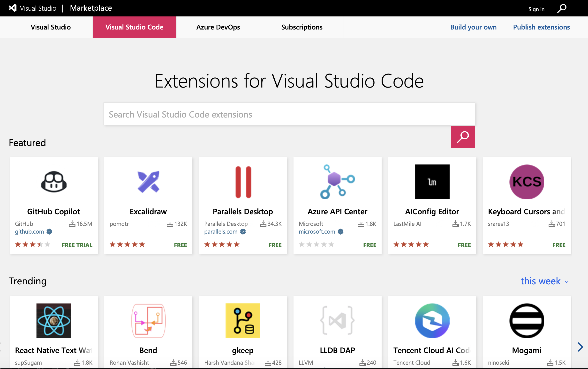Click the React Native atom thumbnail
This screenshot has width=588, height=369.
coord(54,320)
